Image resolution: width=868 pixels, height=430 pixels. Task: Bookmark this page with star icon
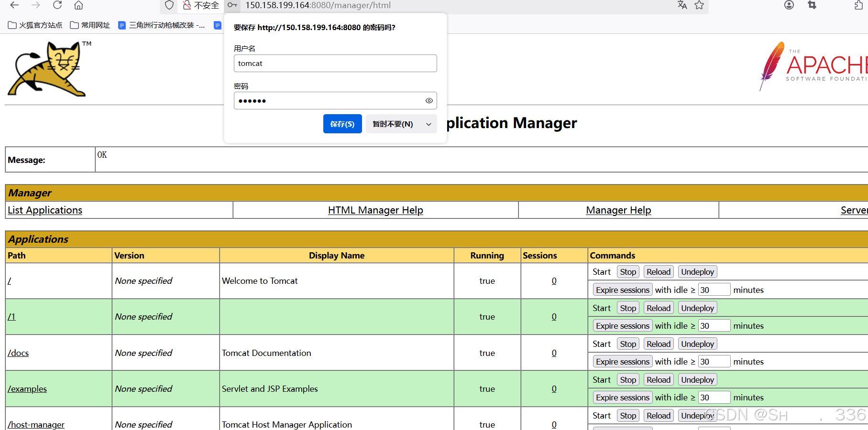tap(699, 5)
